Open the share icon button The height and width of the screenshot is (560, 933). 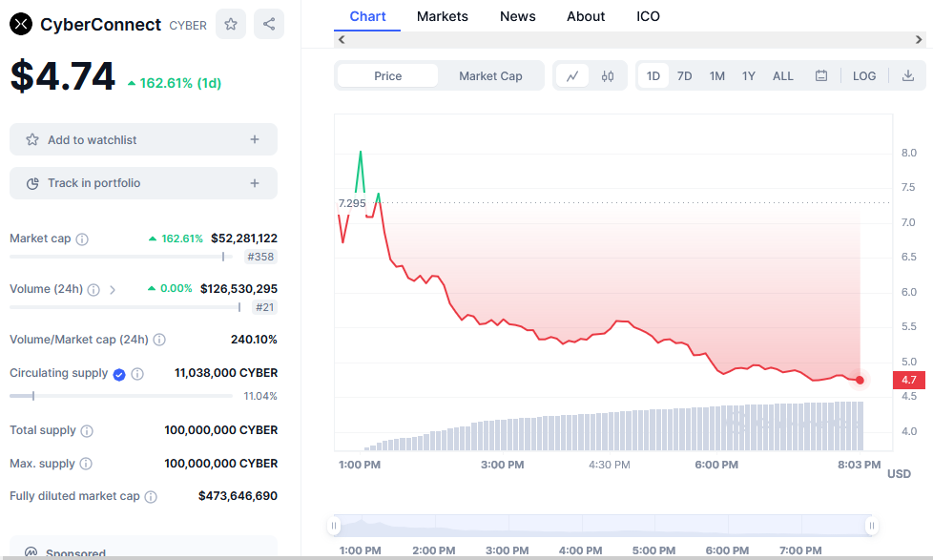tap(269, 24)
